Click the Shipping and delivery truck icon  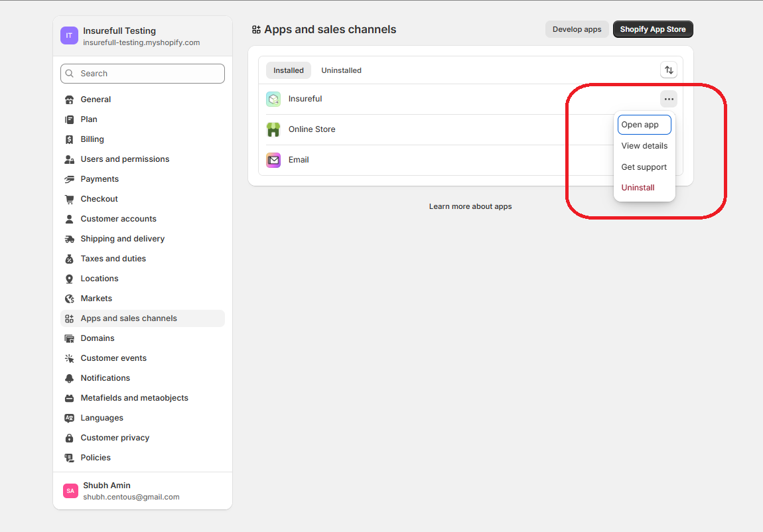tap(69, 239)
